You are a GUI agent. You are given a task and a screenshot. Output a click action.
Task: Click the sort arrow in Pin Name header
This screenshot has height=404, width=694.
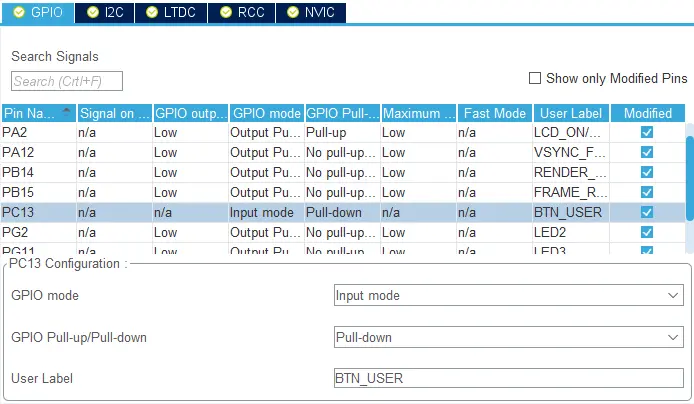(x=67, y=112)
